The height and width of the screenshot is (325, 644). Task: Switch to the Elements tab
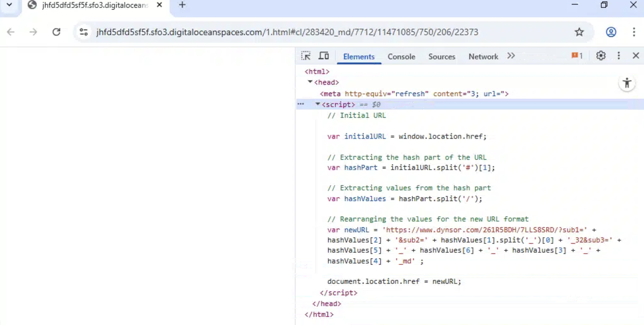pyautogui.click(x=359, y=57)
